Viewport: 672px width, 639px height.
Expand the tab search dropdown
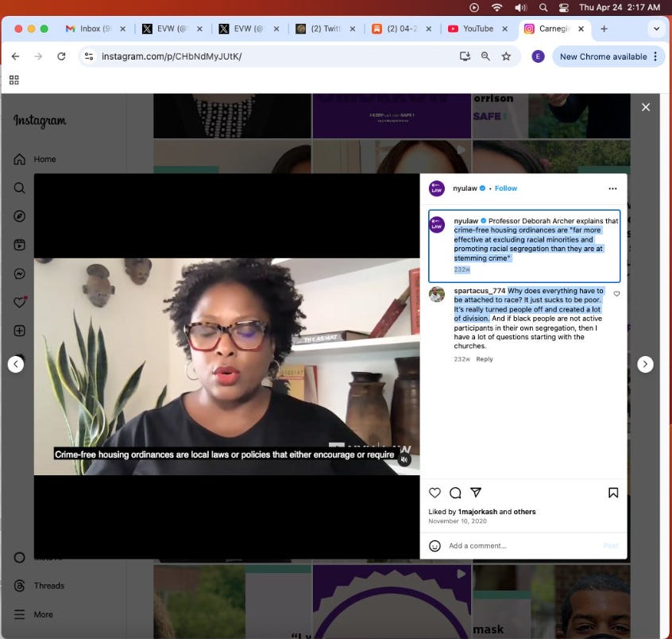click(x=656, y=29)
